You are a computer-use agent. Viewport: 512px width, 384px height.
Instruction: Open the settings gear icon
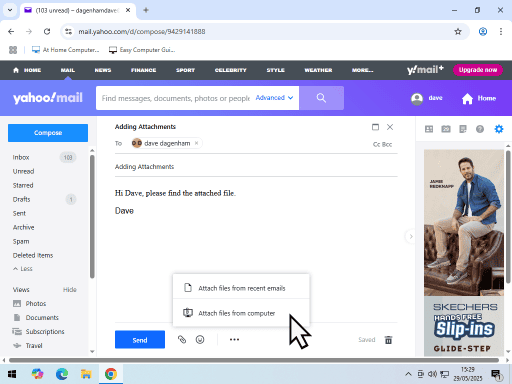(x=499, y=129)
